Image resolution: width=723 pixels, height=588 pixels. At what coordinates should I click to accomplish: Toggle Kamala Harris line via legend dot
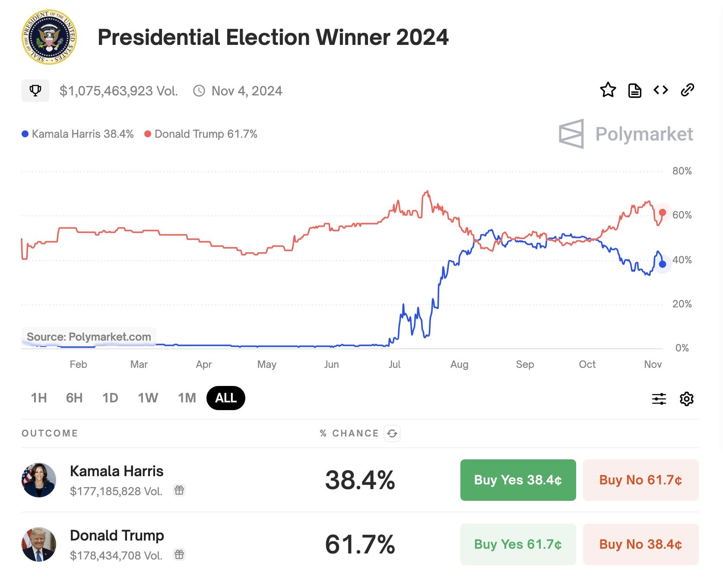point(26,134)
